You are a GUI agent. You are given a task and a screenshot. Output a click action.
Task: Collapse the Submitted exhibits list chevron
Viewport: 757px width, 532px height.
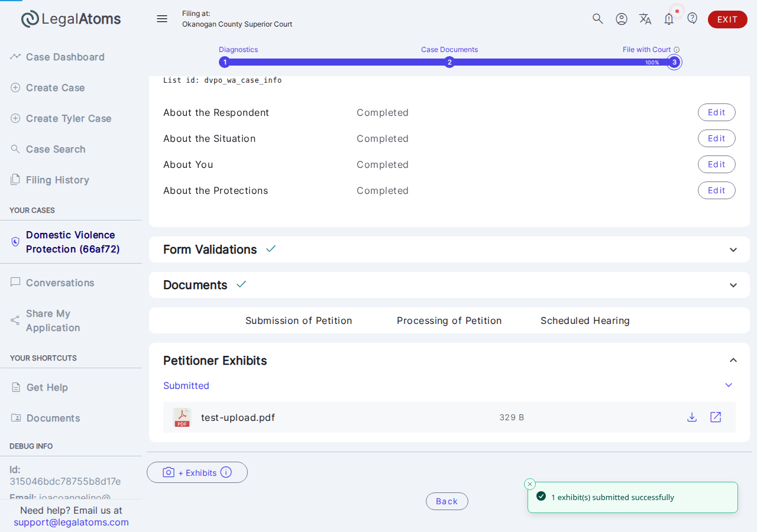(x=729, y=385)
